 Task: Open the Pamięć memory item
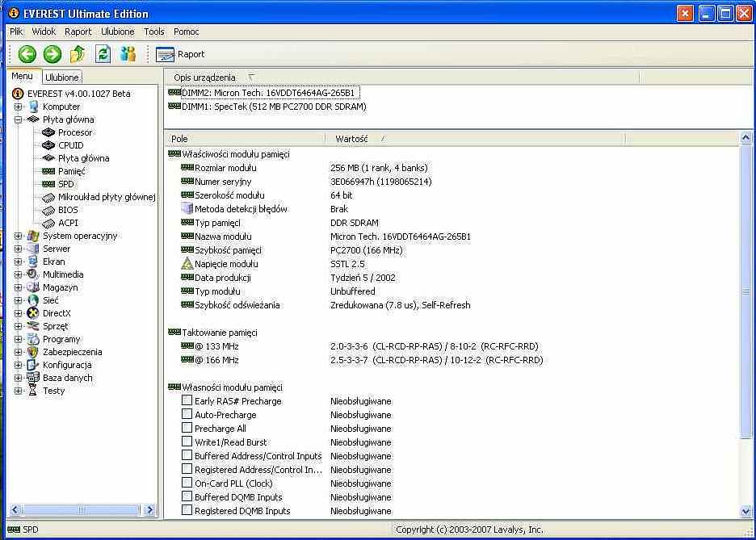[71, 171]
